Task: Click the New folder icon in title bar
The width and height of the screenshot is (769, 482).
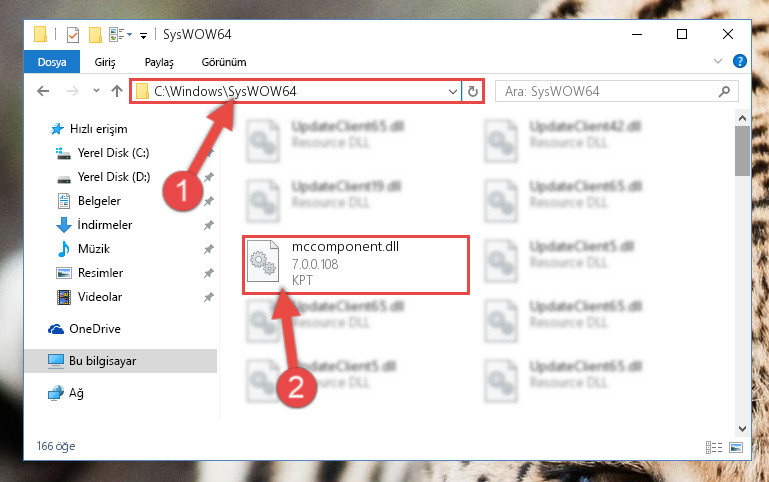Action: point(95,35)
